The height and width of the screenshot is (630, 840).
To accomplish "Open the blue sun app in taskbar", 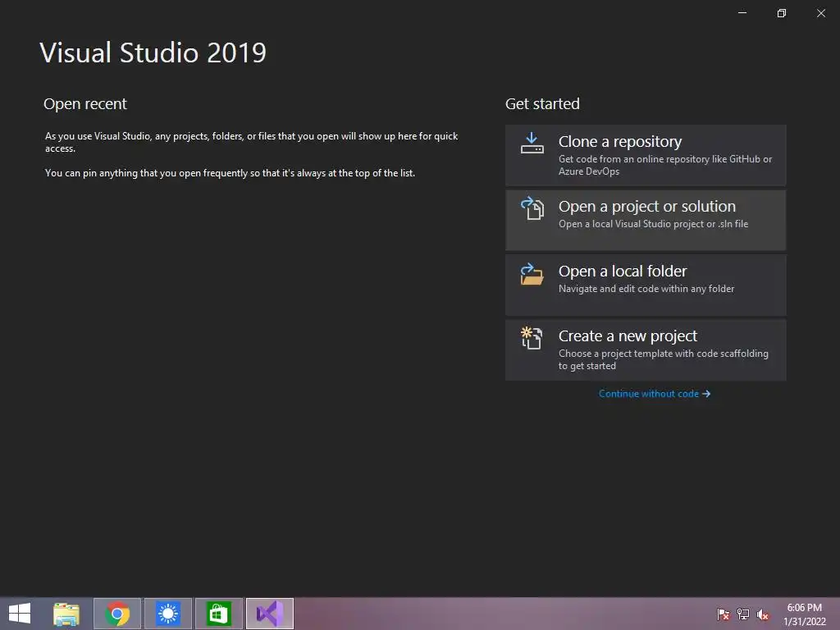I will 168,614.
